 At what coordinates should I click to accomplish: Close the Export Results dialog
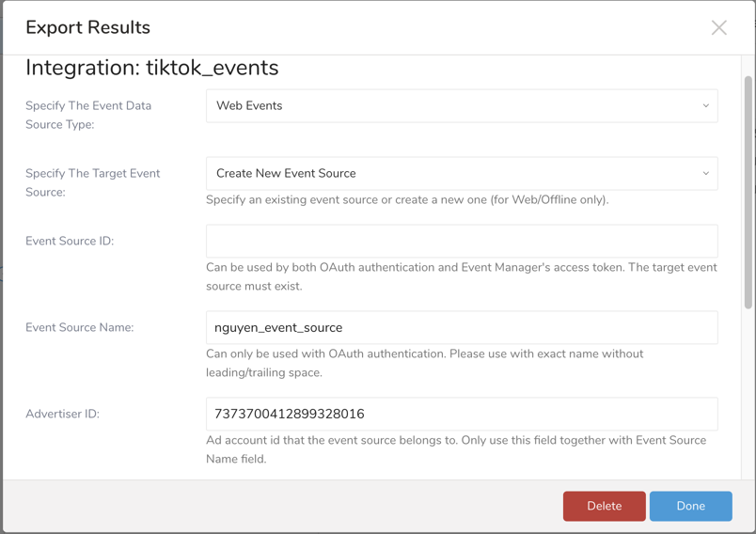718,28
